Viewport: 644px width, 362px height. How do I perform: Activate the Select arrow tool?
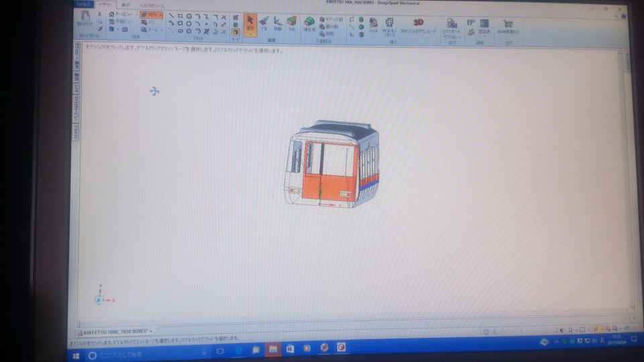(x=250, y=23)
